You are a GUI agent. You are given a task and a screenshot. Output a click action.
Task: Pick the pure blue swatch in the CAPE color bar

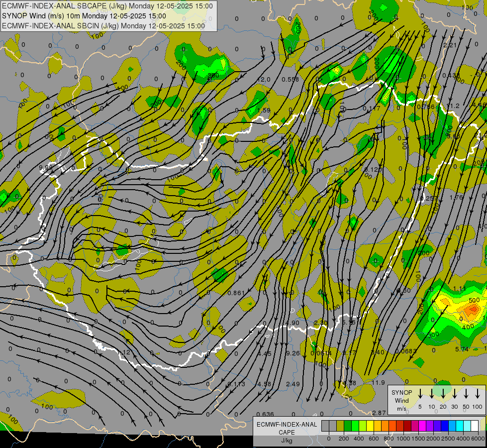(444, 426)
